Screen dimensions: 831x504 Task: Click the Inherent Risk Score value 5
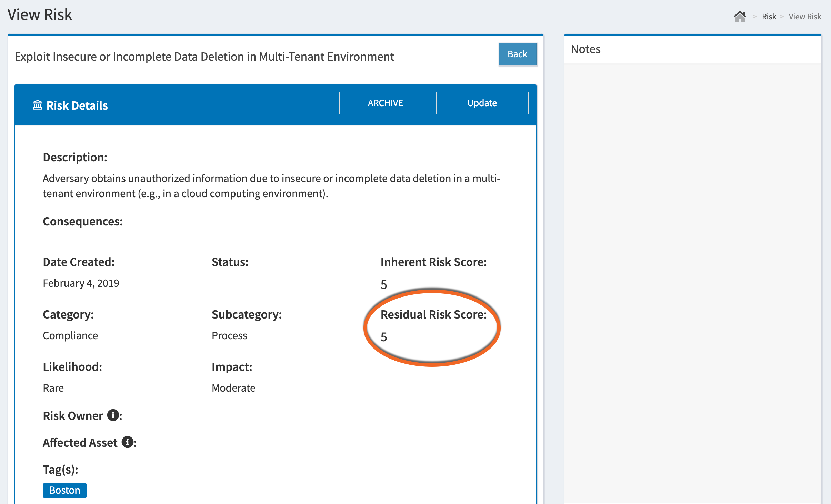(384, 284)
